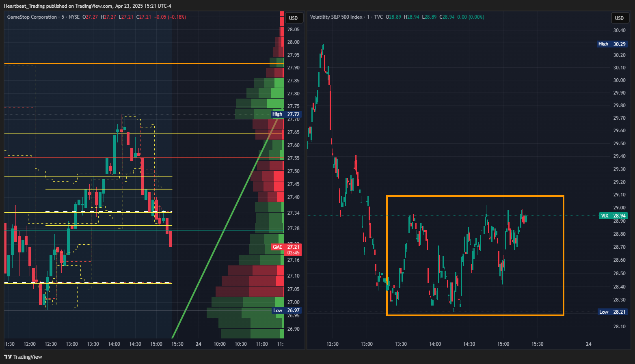The height and width of the screenshot is (364, 635).
Task: Open USD currency selector on VIX chart
Action: (619, 18)
